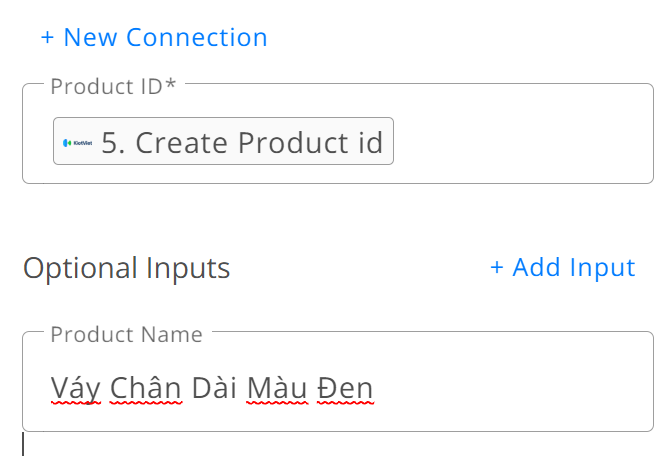
Task: Click the Product ID field label
Action: click(113, 86)
